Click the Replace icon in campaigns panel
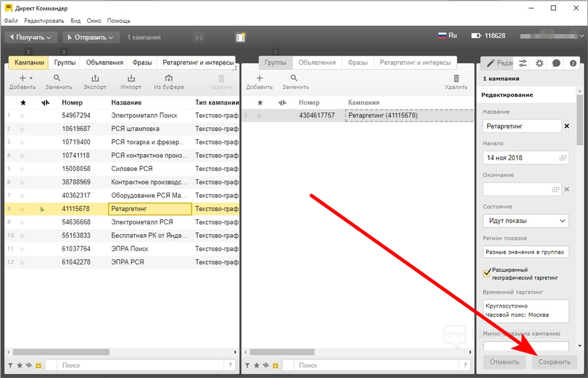Image resolution: width=588 pixels, height=378 pixels. click(57, 78)
